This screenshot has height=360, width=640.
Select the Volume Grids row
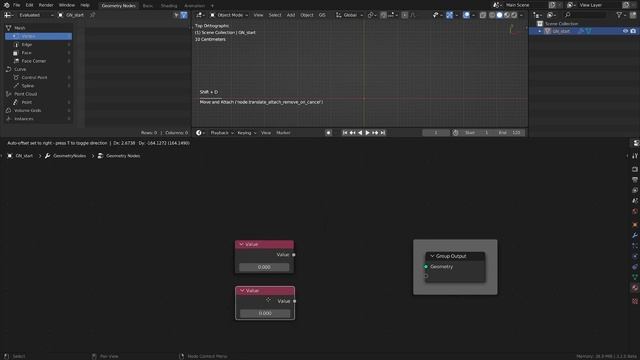(38, 110)
